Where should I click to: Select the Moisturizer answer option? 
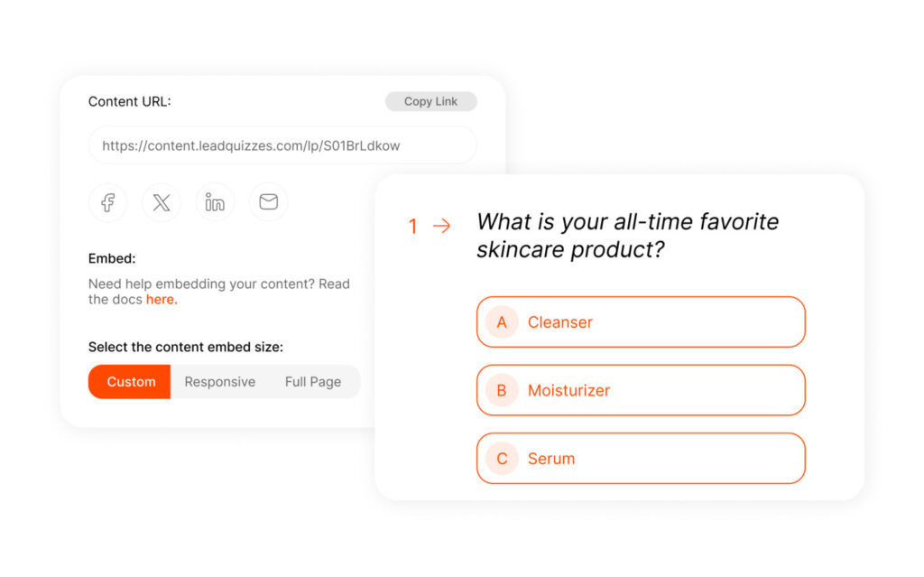tap(641, 390)
